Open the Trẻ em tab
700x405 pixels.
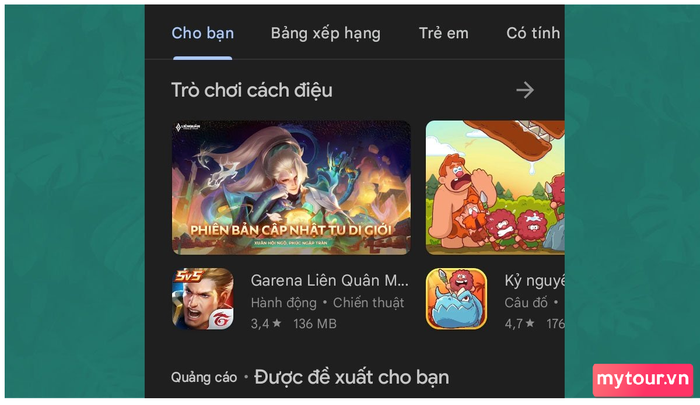[x=444, y=33]
